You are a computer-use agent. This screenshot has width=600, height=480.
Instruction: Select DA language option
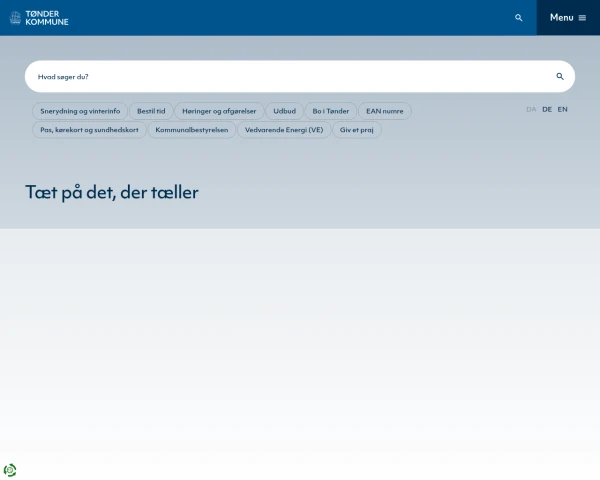[531, 109]
